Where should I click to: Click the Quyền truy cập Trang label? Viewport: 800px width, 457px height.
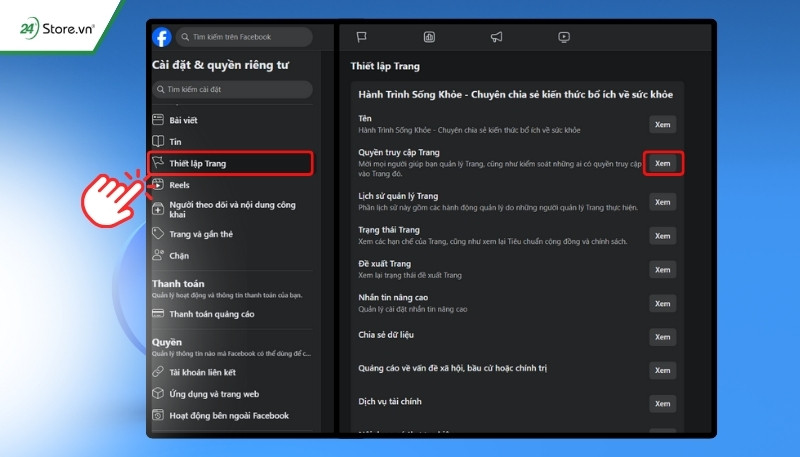click(399, 152)
